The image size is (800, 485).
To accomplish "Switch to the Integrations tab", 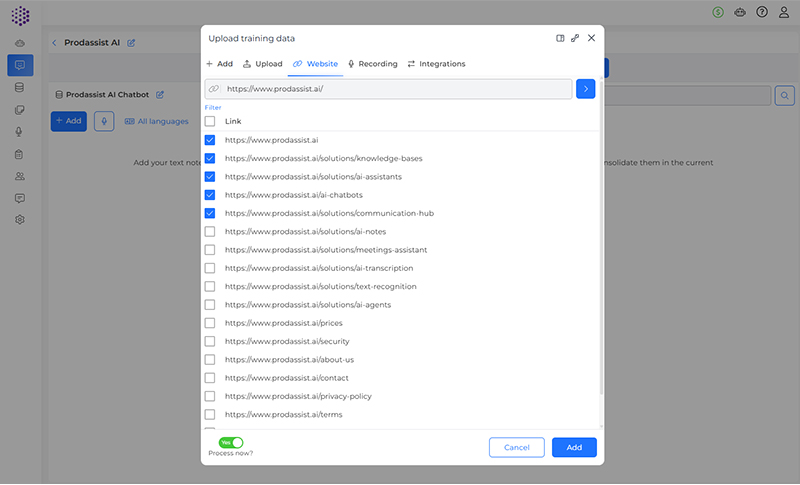I will [x=436, y=64].
